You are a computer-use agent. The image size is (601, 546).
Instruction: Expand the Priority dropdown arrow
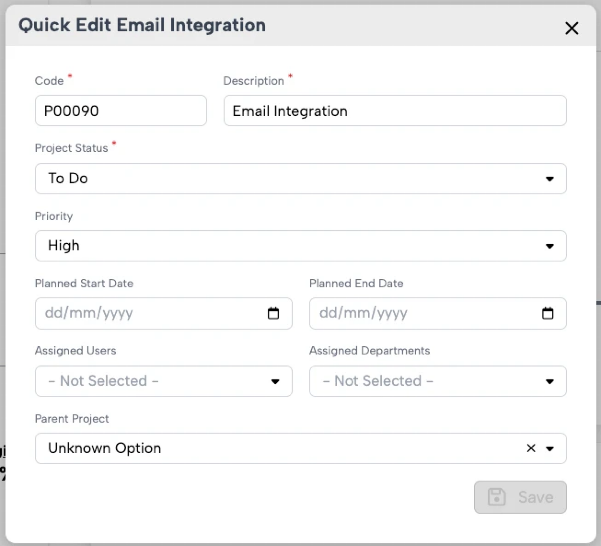tap(550, 246)
